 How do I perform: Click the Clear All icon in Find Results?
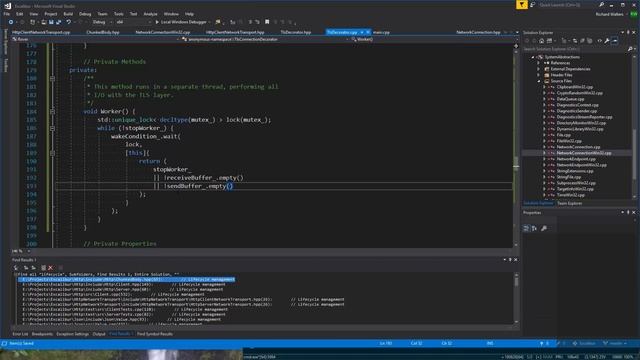click(x=50, y=268)
